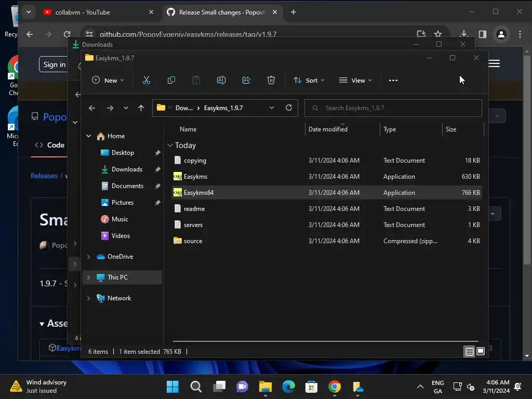
Task: Bookmark this page with star icon
Action: pos(438,34)
